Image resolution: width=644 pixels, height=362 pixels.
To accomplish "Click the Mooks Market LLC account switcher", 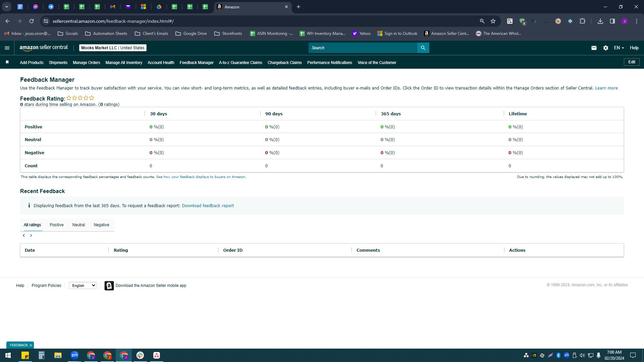I will (113, 48).
